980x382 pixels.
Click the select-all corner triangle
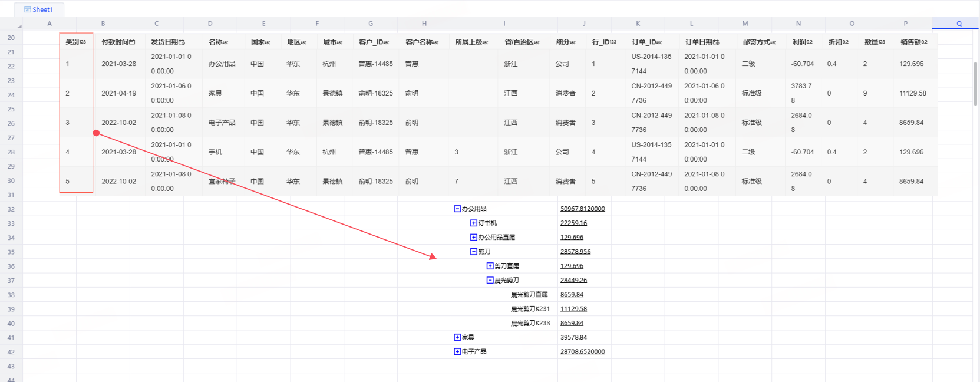click(x=19, y=26)
